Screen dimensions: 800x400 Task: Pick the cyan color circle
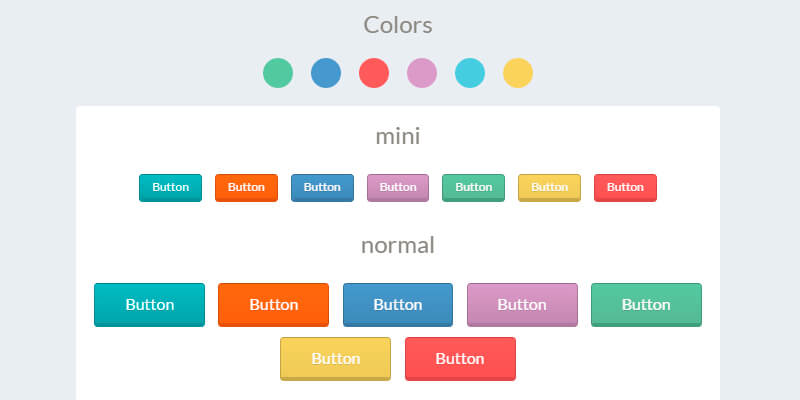click(x=470, y=73)
